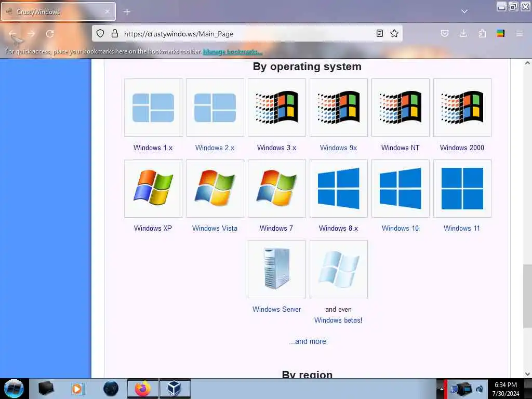Select the CrustyWindows browser tab
Image resolution: width=532 pixels, height=399 pixels.
pyautogui.click(x=58, y=12)
